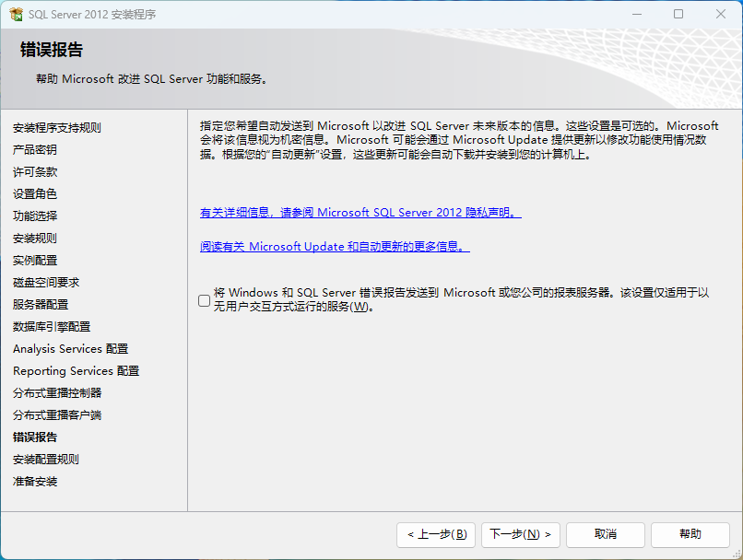Image resolution: width=743 pixels, height=560 pixels.
Task: Select the 数据库引擎配置 step
Action: pyautogui.click(x=52, y=327)
